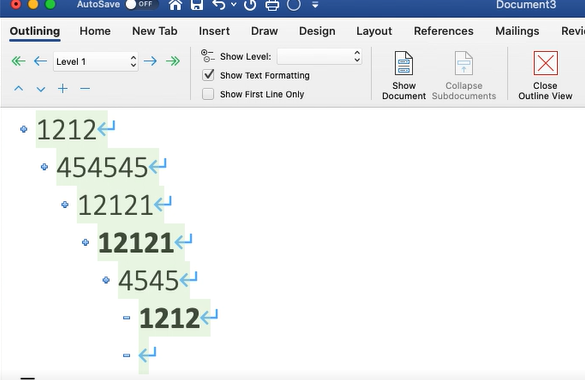This screenshot has width=585, height=380.
Task: Open the Show Level dropdown
Action: click(319, 57)
